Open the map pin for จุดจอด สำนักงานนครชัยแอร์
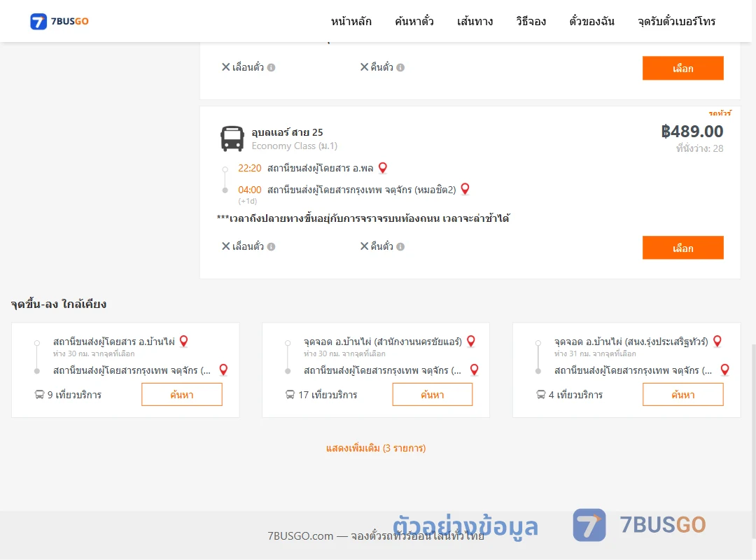The image size is (756, 560). [471, 341]
